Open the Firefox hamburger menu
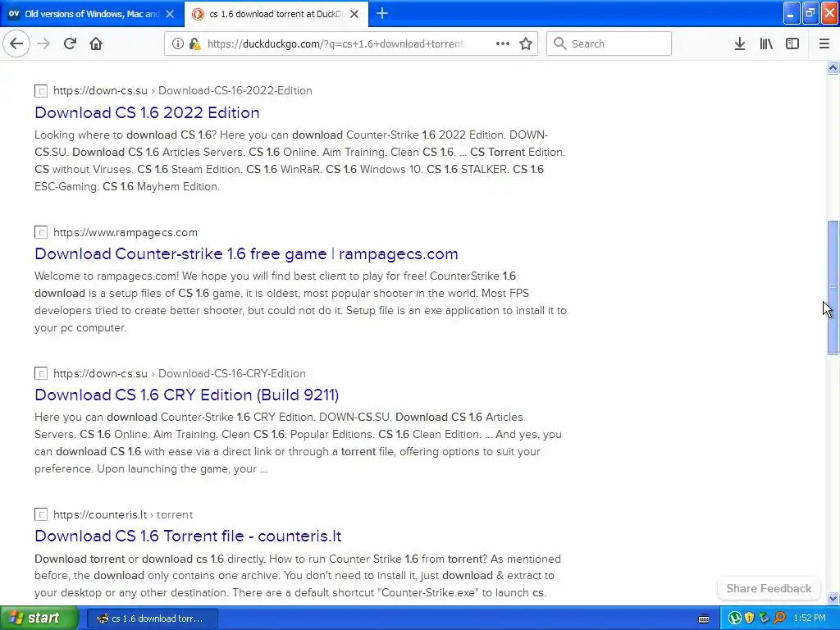This screenshot has height=630, width=840. click(x=824, y=44)
